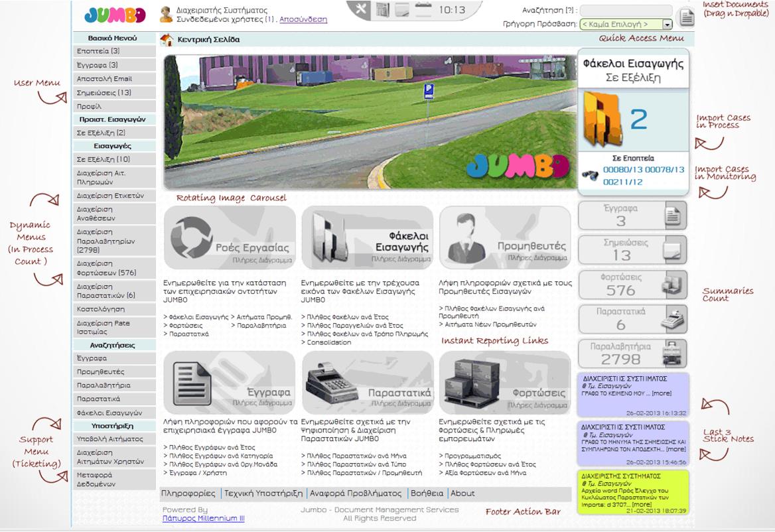Open the Παραστατικά cash register tile

coord(367,383)
